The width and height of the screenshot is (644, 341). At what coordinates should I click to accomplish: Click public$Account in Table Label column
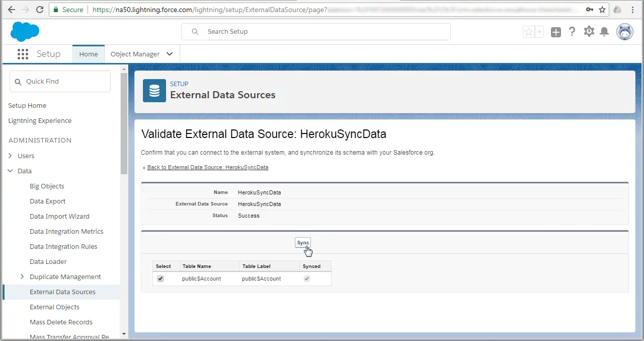click(261, 279)
